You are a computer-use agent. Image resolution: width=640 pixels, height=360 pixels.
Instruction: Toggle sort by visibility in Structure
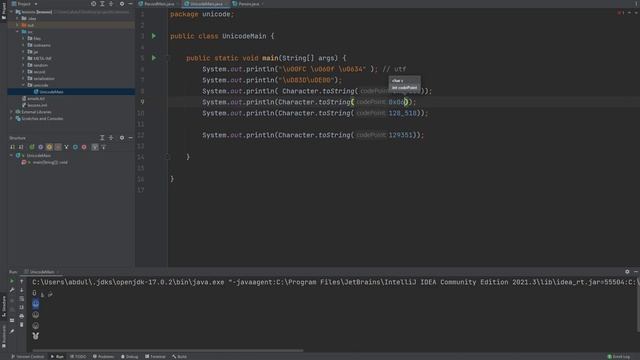[x=12, y=147]
